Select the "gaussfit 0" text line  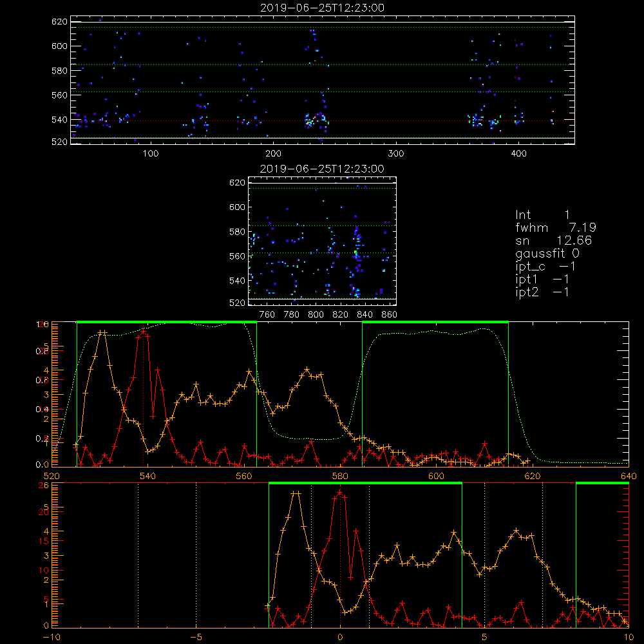tap(547, 253)
